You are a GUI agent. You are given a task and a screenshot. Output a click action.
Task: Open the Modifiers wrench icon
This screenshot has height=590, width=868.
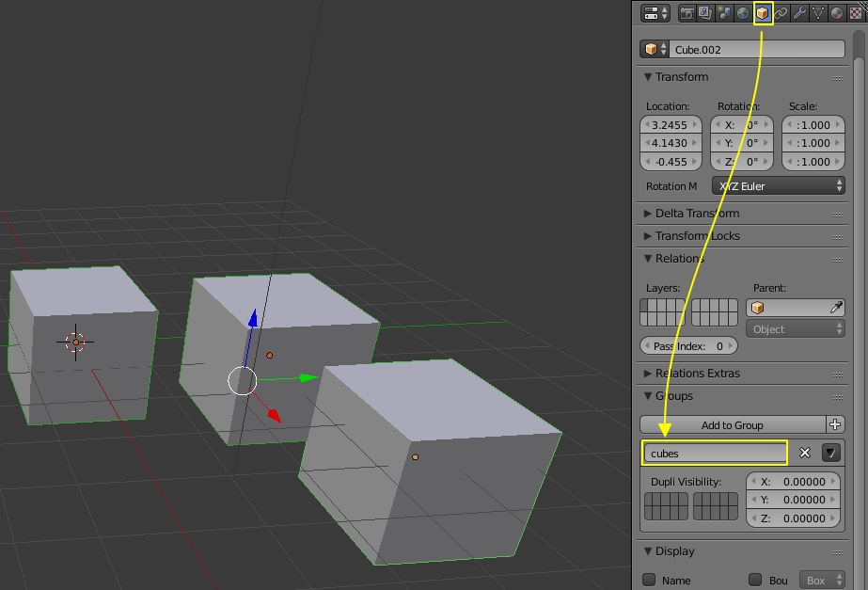[x=799, y=12]
